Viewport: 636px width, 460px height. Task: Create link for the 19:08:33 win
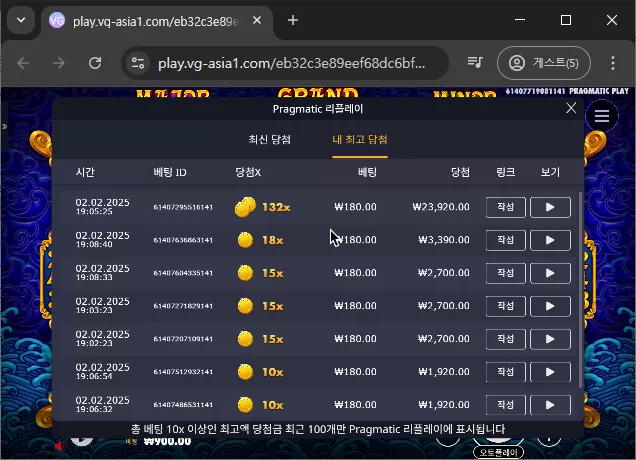pyautogui.click(x=506, y=273)
